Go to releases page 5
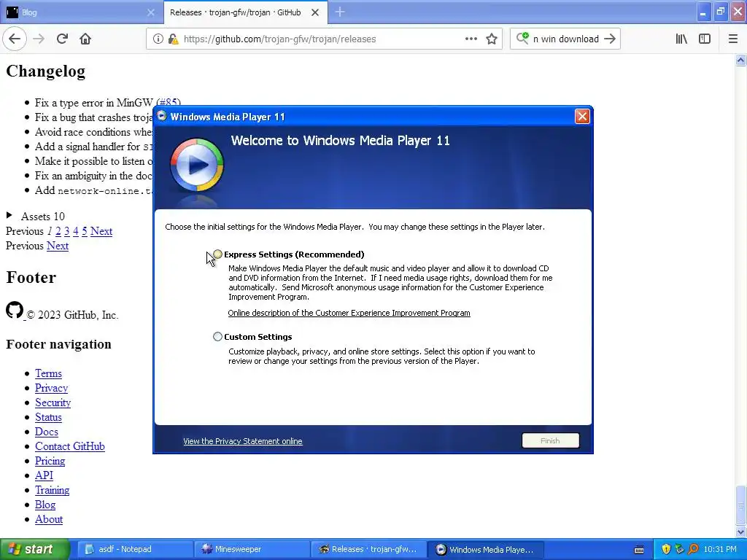 (85, 231)
